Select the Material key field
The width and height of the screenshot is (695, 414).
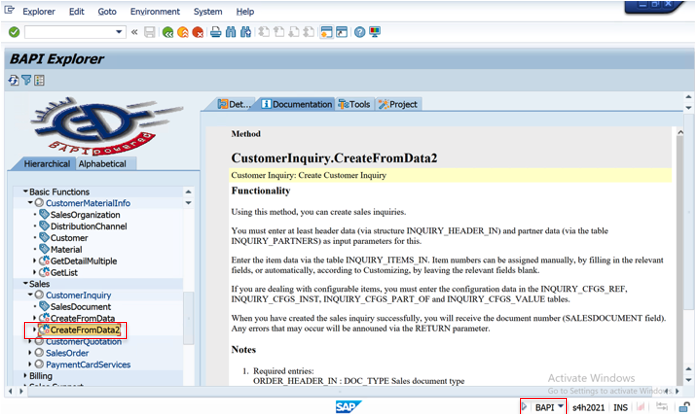66,250
